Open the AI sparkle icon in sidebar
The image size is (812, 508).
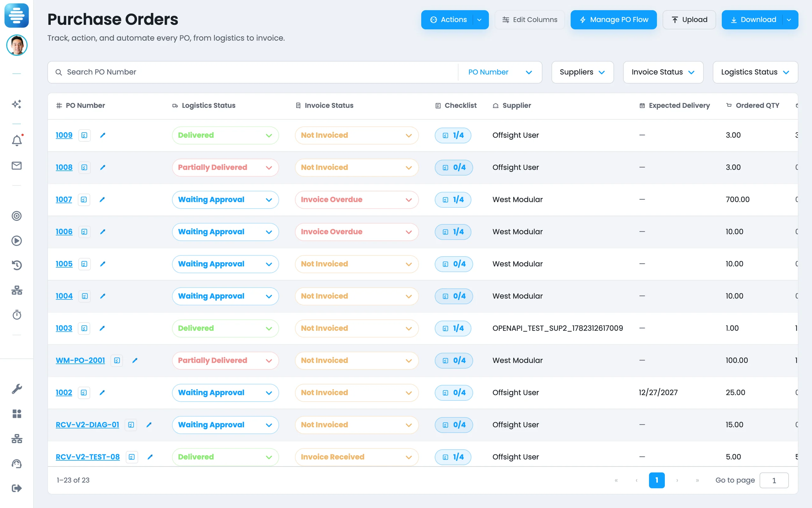[16, 104]
